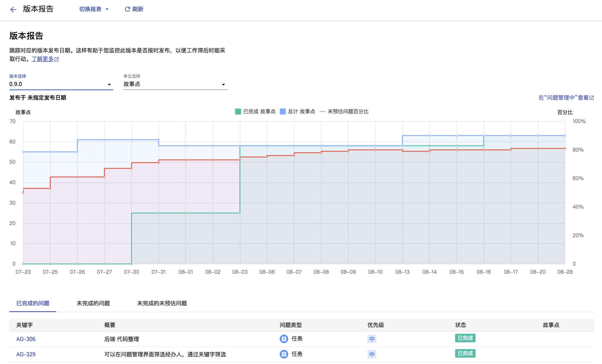
Task: Click the 已完成 status badge for AG-306
Action: [465, 338]
